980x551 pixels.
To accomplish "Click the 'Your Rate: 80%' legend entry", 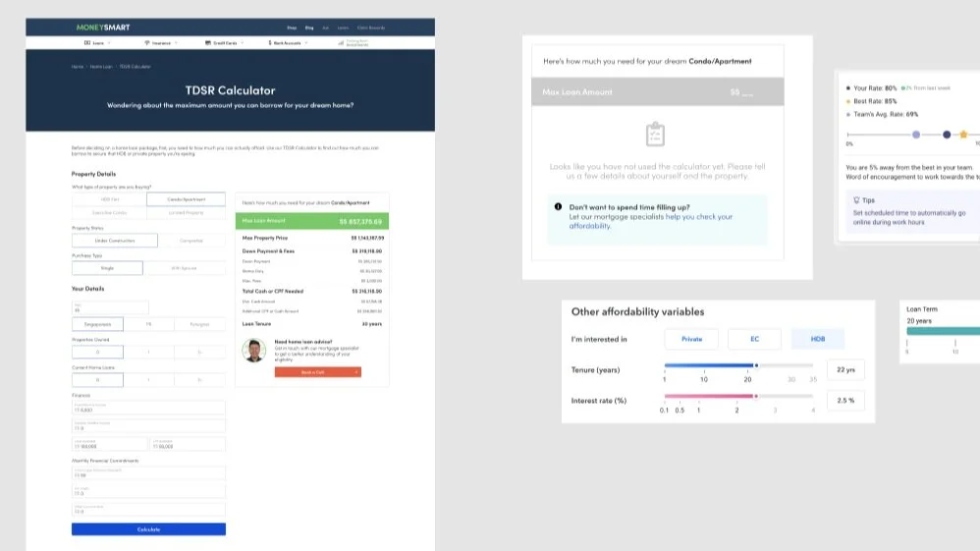I will click(x=871, y=88).
